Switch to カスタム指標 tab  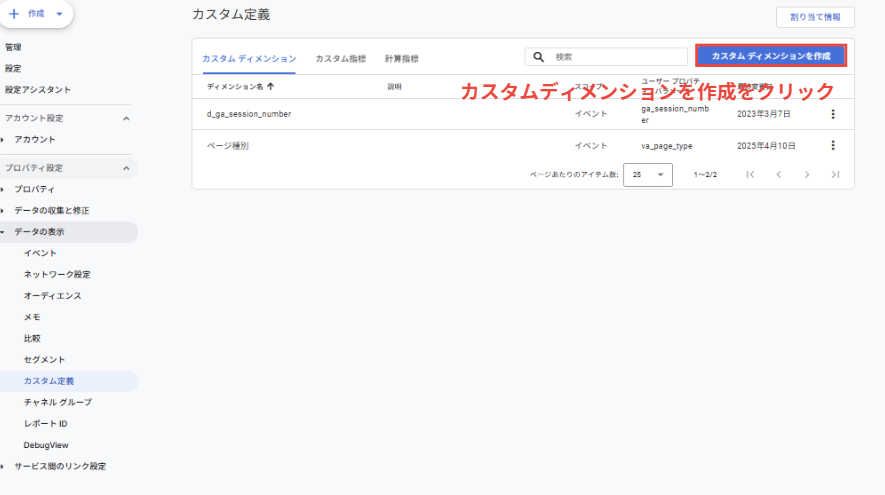[x=340, y=59]
